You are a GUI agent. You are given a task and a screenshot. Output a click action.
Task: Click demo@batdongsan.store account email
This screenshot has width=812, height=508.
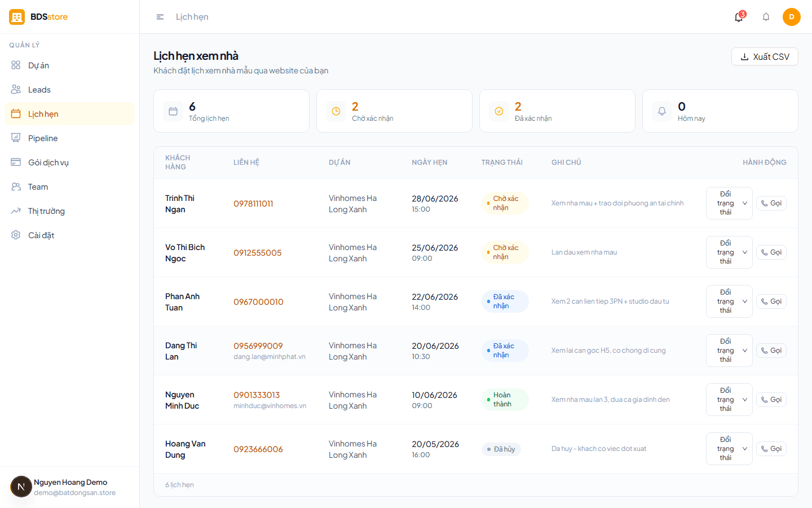click(74, 493)
